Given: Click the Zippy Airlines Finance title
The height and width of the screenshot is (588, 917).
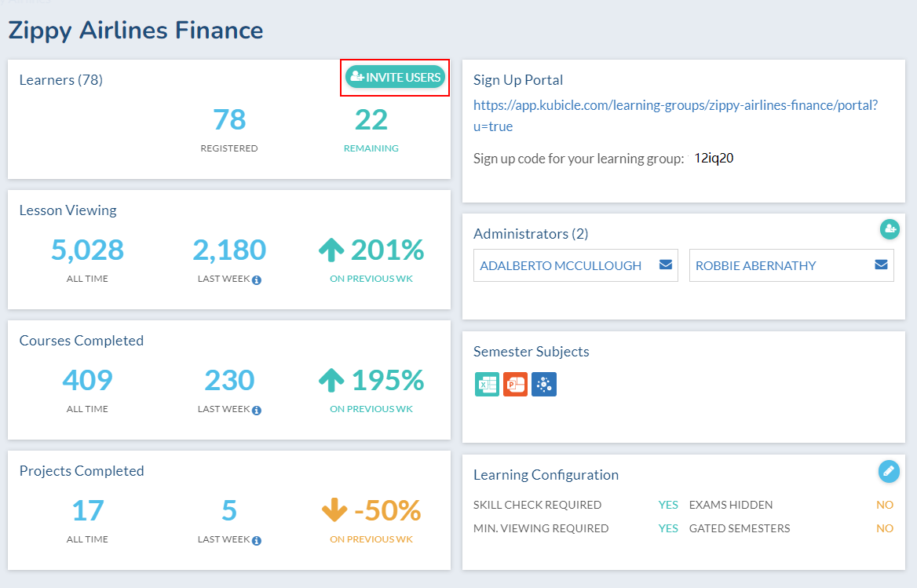Looking at the screenshot, I should [x=136, y=31].
